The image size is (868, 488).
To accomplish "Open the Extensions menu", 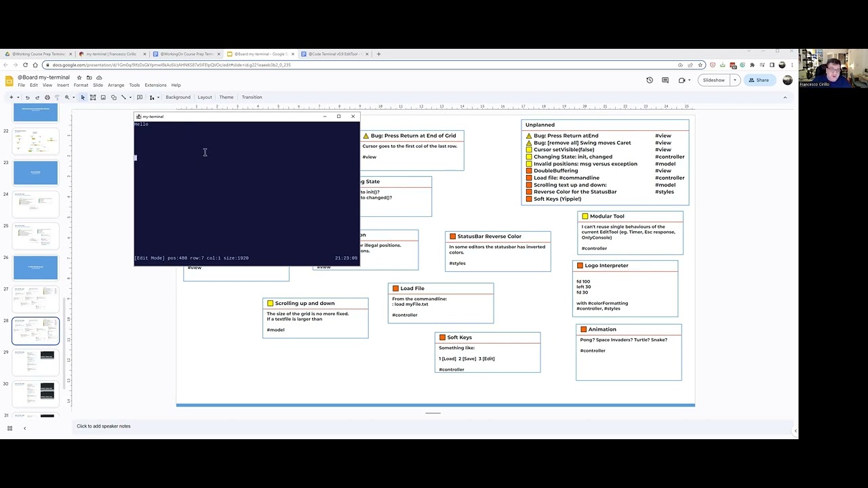I will pos(155,85).
